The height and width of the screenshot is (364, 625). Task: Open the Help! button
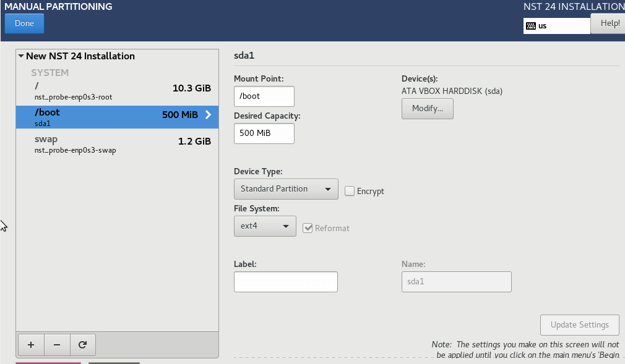(609, 23)
